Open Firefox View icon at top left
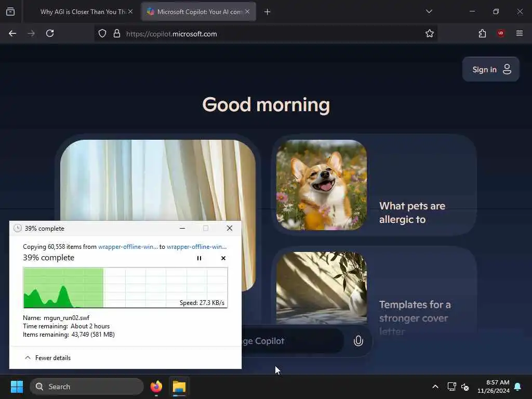 [10, 12]
